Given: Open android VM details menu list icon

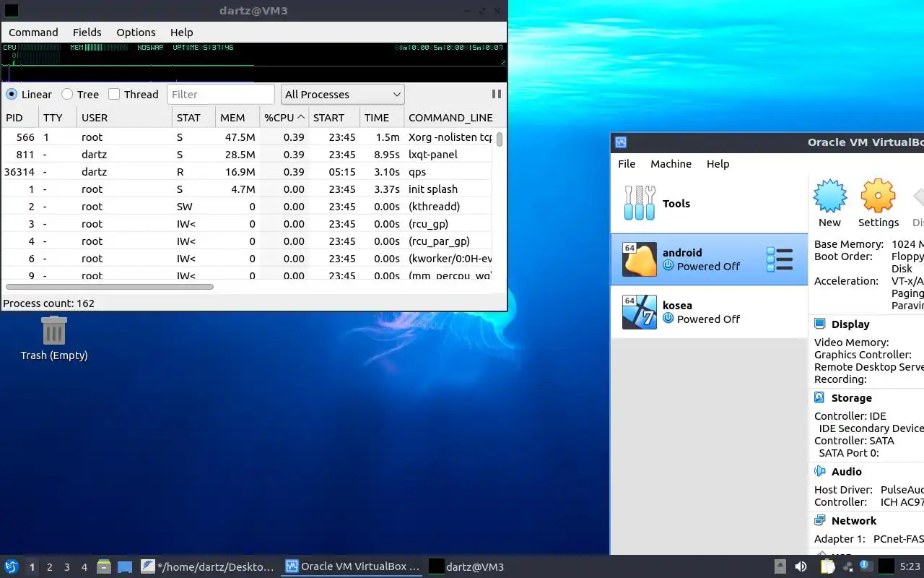Looking at the screenshot, I should click(780, 259).
